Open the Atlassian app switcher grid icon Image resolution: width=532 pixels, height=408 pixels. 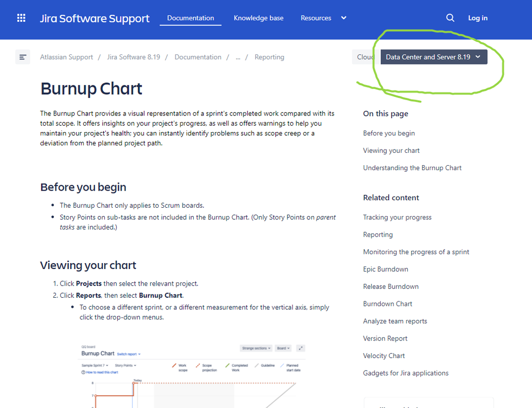tap(21, 18)
